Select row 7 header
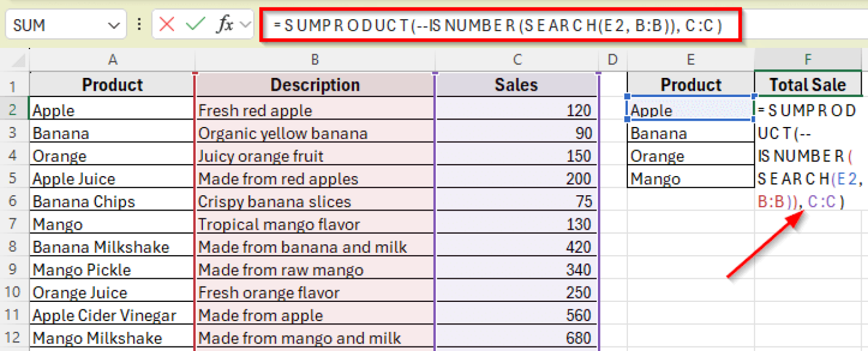The width and height of the screenshot is (868, 351). 15,225
